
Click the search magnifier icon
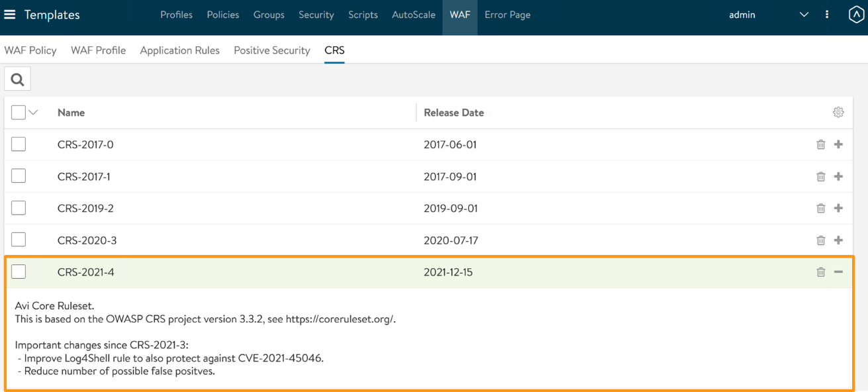click(18, 79)
